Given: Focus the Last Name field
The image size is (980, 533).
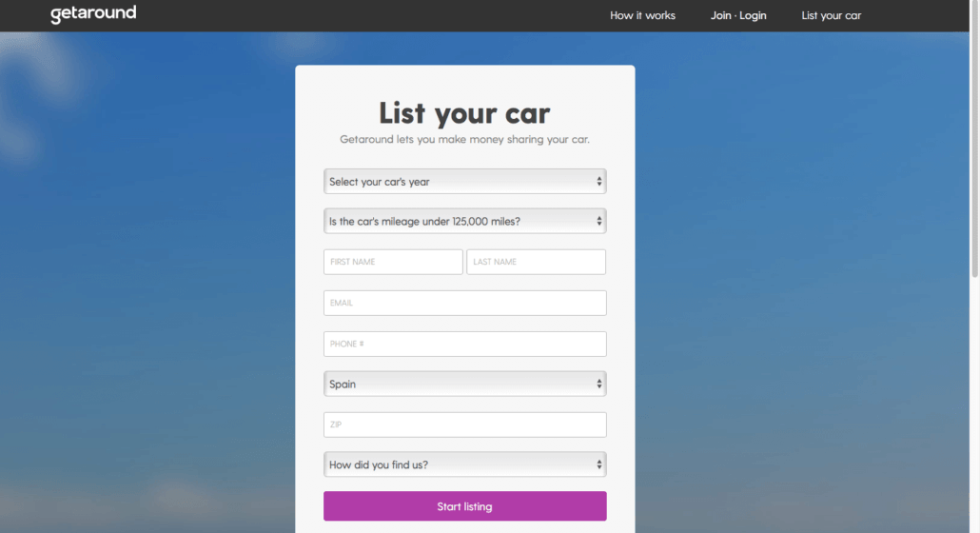Looking at the screenshot, I should click(x=536, y=262).
